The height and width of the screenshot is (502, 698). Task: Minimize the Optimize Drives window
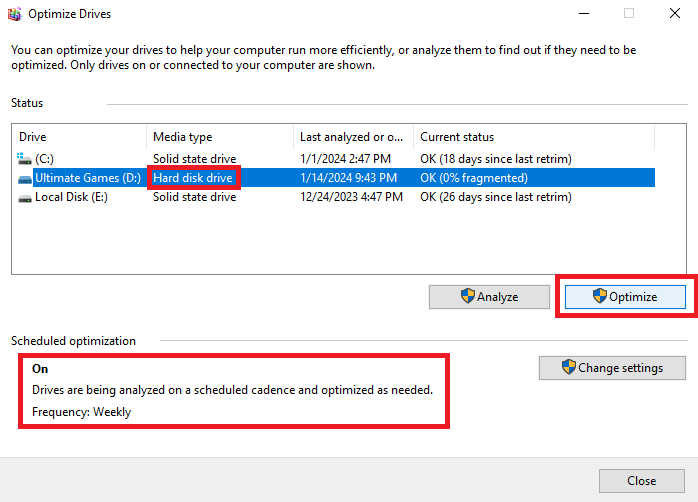click(582, 14)
